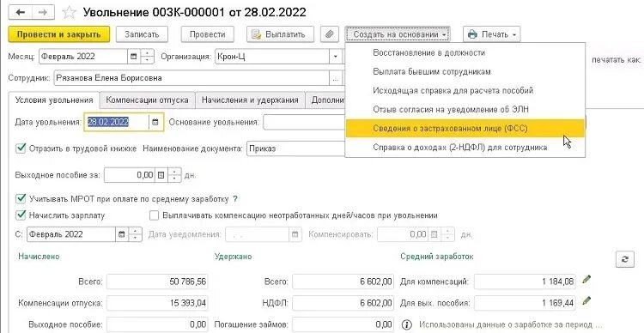Open calculator for Выходное пособие days

[x=161, y=175]
